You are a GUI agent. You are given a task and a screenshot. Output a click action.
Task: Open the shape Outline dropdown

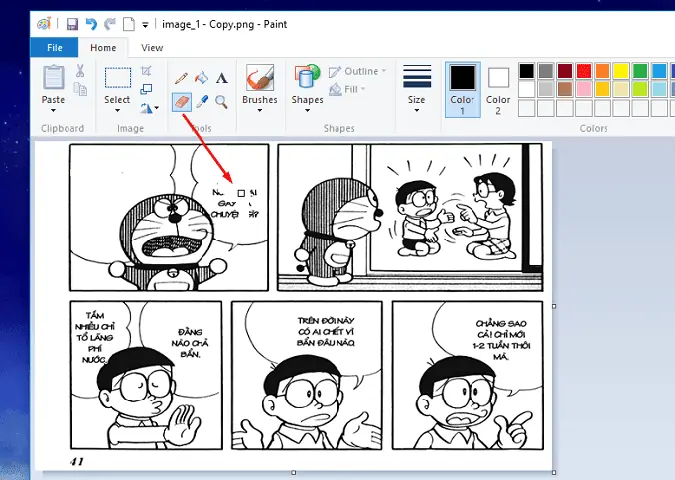(357, 71)
